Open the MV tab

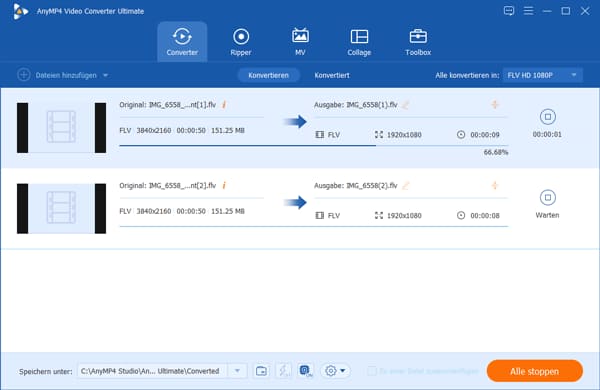300,42
